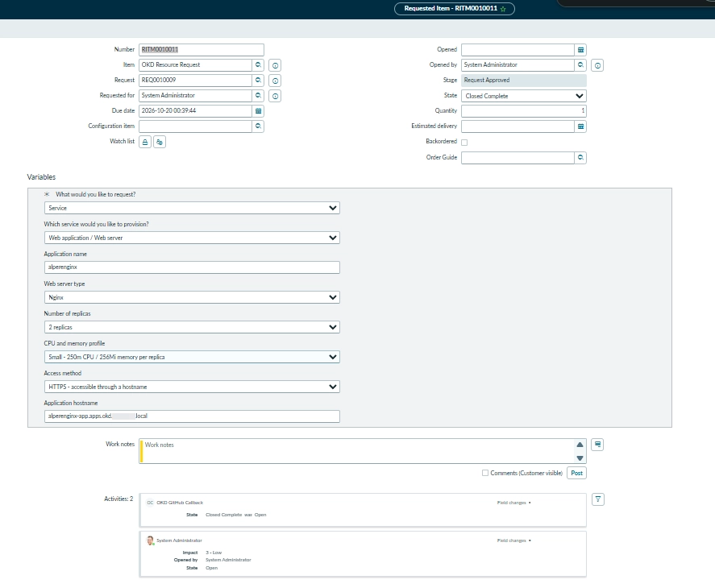Click the Variables section heading
The height and width of the screenshot is (588, 715).
(x=41, y=177)
